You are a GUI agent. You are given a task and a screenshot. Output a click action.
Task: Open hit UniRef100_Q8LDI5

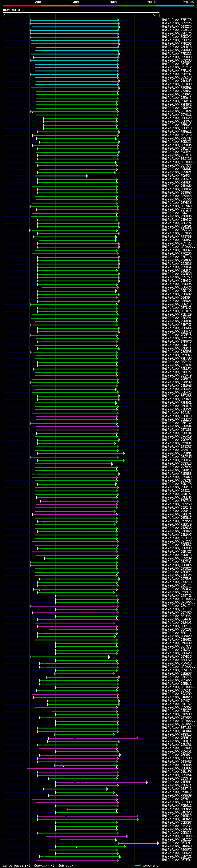(177, 47)
